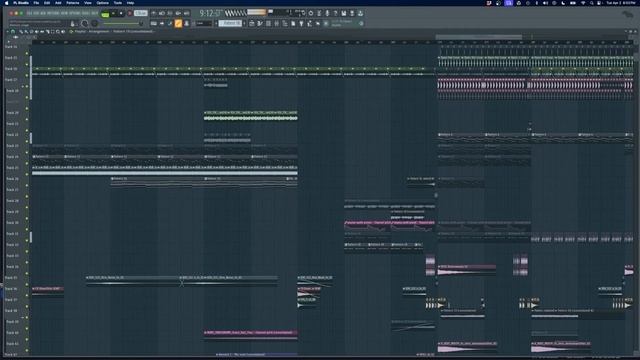Open the Add menu in the menu bar
Viewport: 640px width, 360px height.
58,3
